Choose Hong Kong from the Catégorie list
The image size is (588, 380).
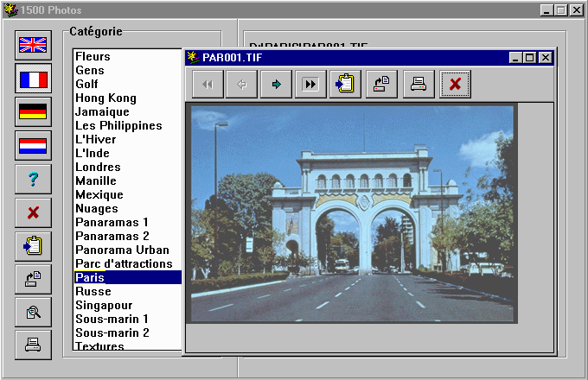point(105,98)
